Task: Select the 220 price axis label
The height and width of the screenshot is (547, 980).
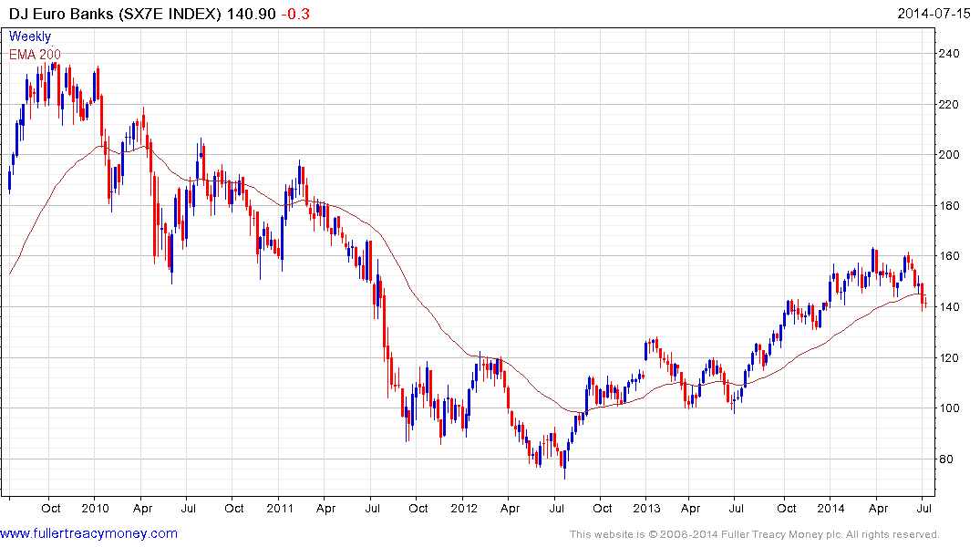Action: pyautogui.click(x=949, y=105)
